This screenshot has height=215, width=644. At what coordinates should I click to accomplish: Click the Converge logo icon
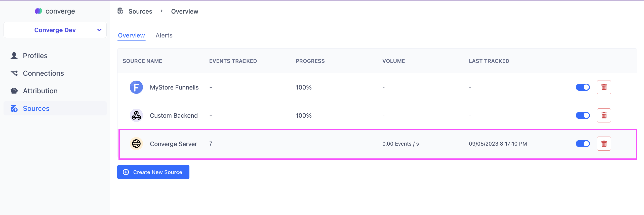[38, 11]
